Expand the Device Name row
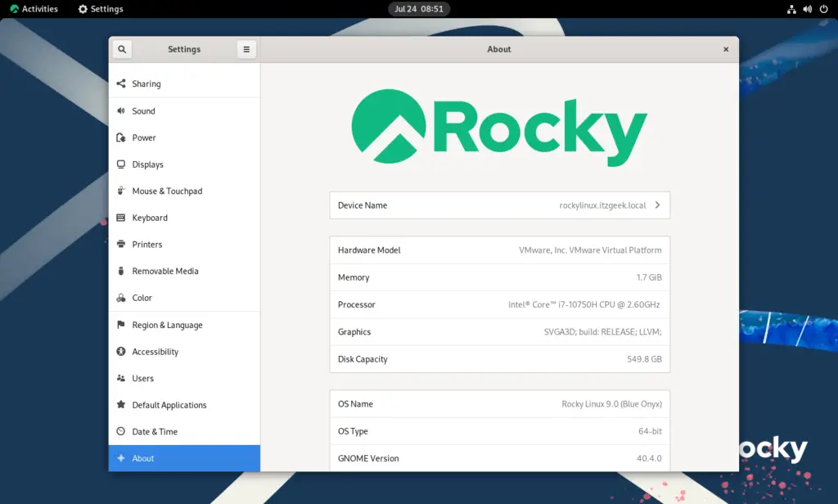The image size is (838, 504). (657, 205)
